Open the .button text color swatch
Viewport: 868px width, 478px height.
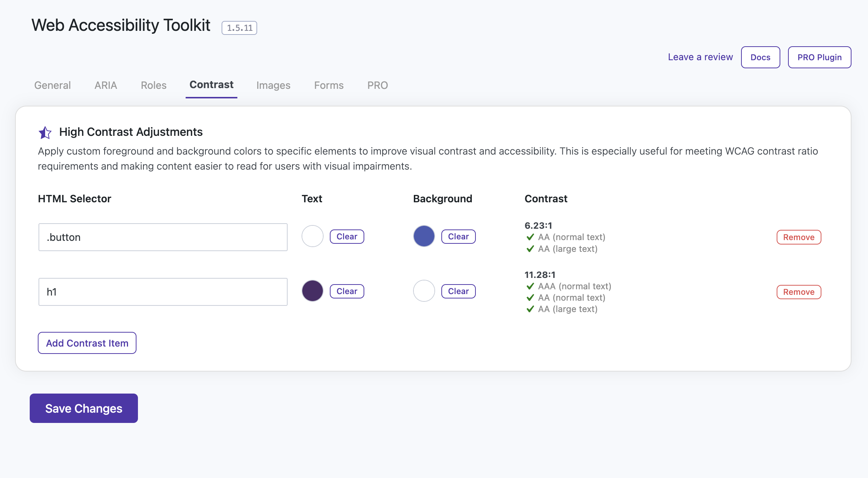coord(312,236)
